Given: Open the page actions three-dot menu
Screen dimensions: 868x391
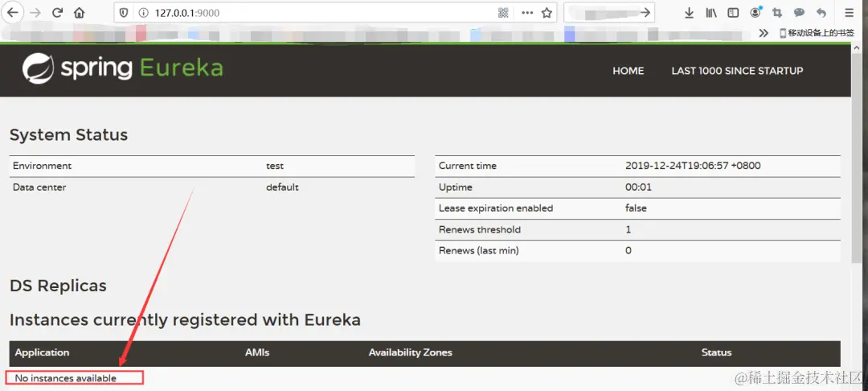Looking at the screenshot, I should click(x=527, y=13).
